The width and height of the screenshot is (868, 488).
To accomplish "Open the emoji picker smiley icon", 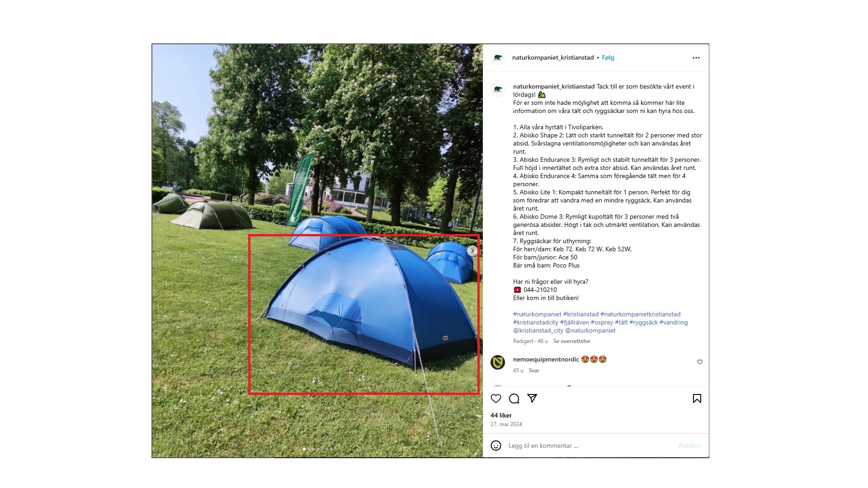I will (496, 446).
